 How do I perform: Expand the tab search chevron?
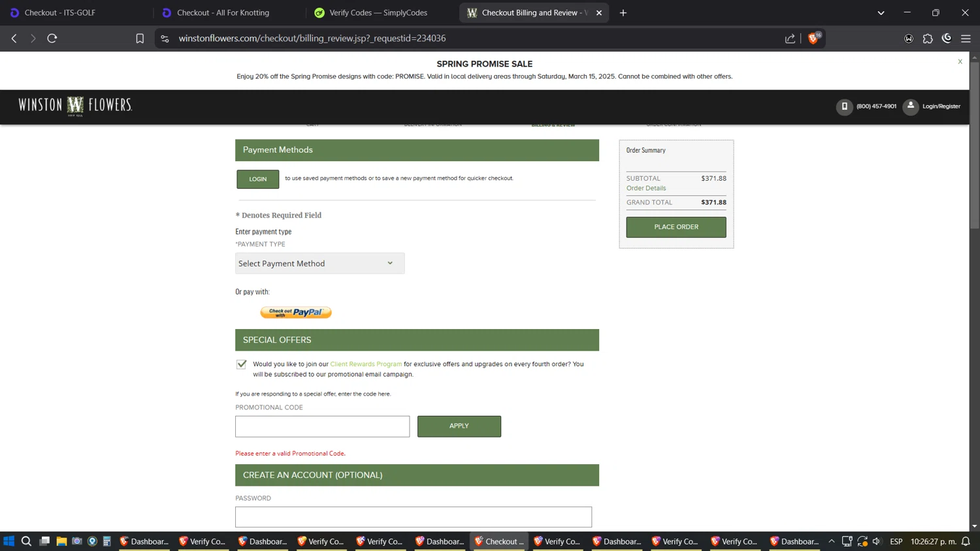pos(881,12)
